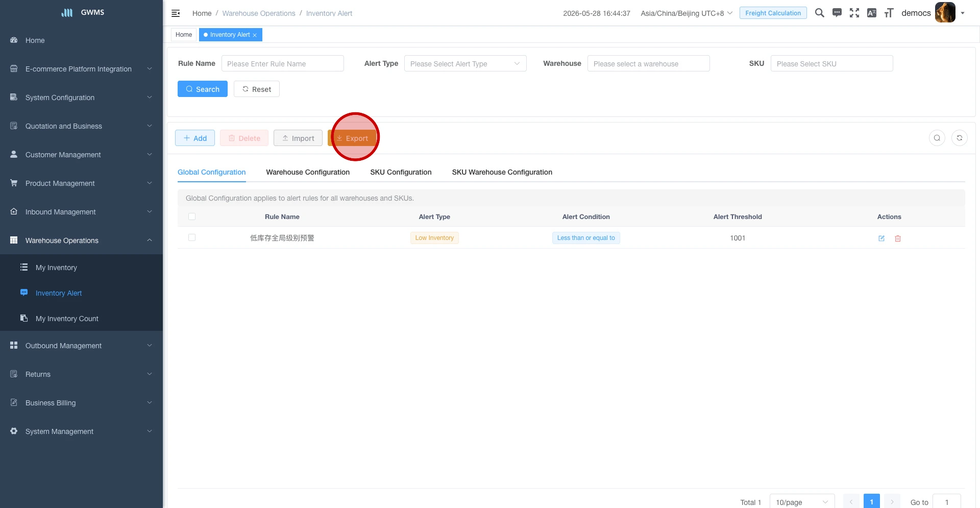The height and width of the screenshot is (508, 980).
Task: Delete the 低库存全局级别预警 rule trash icon
Action: [898, 238]
